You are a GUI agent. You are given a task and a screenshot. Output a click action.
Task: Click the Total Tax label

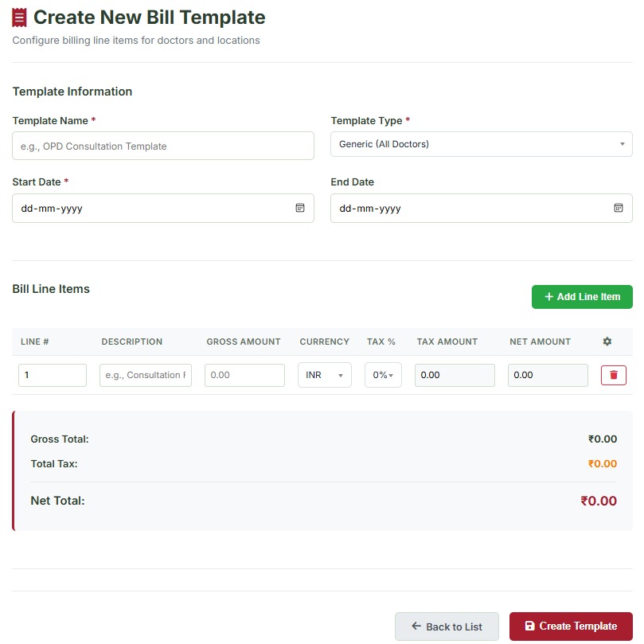tap(54, 464)
